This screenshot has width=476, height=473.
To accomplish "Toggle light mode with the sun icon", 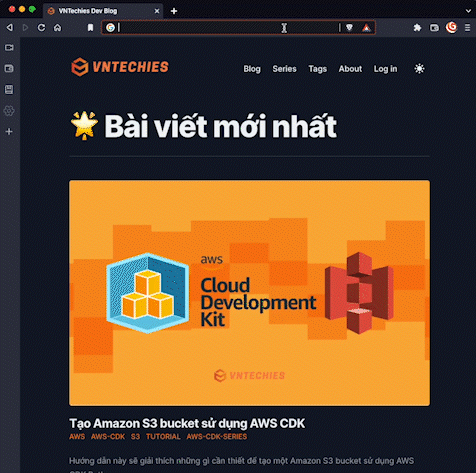I will click(419, 69).
